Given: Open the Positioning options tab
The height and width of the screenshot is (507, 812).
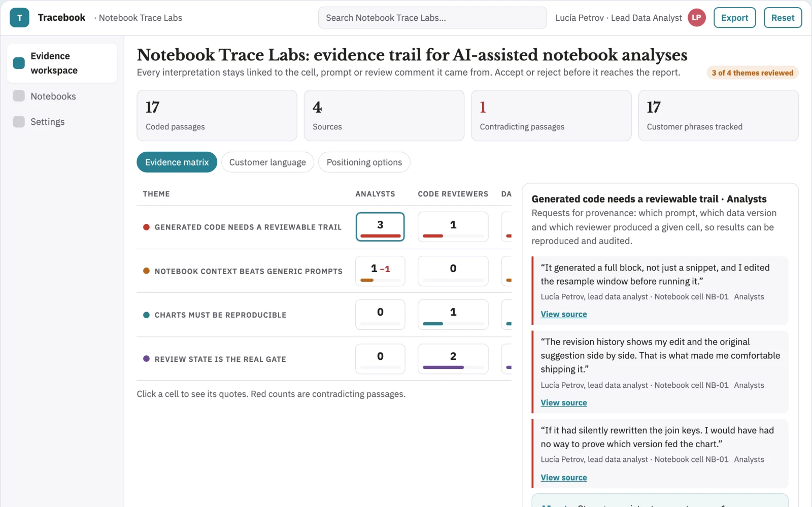Looking at the screenshot, I should tap(364, 162).
